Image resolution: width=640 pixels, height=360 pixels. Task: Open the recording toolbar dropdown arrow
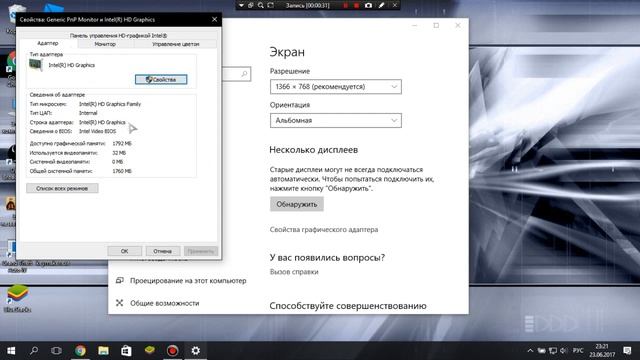click(241, 5)
